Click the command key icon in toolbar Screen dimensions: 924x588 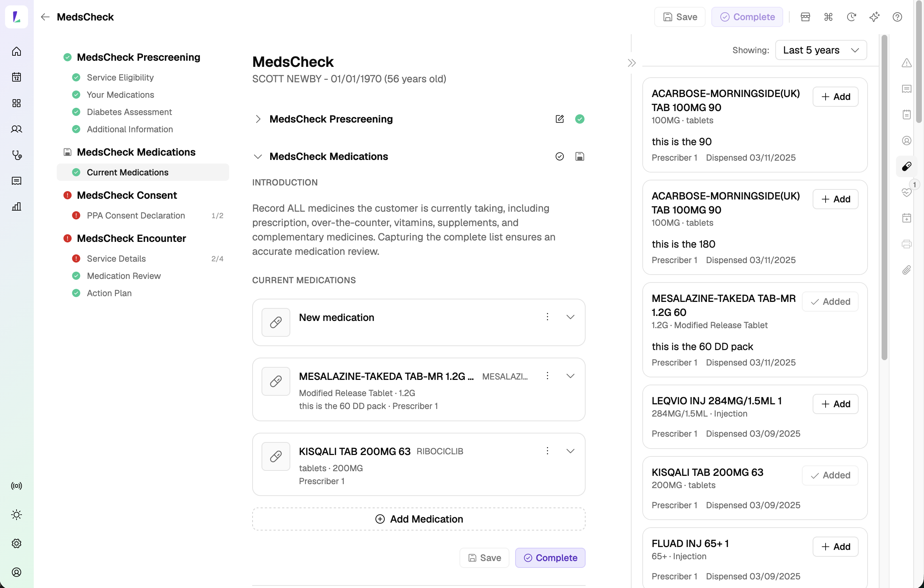[828, 17]
